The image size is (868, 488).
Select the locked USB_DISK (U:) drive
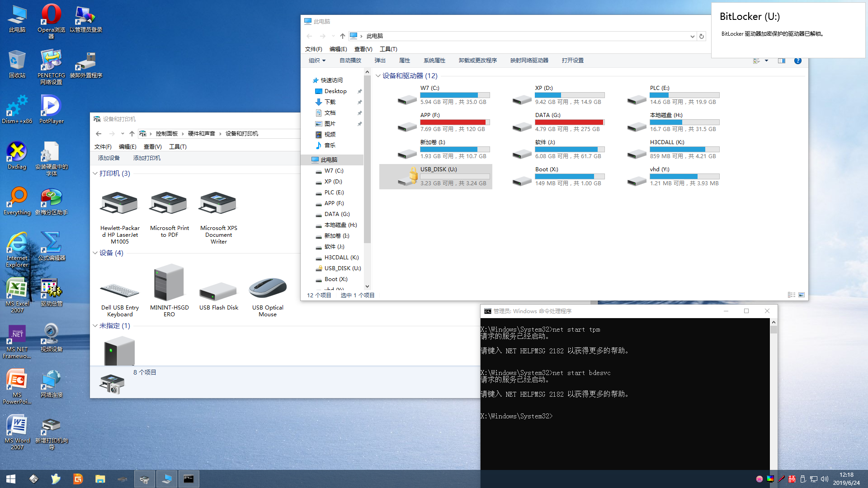tap(435, 176)
